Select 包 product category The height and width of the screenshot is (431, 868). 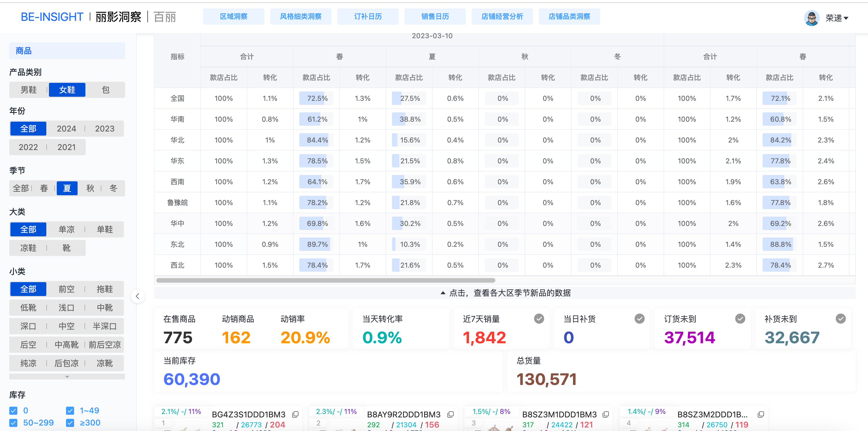tap(105, 90)
